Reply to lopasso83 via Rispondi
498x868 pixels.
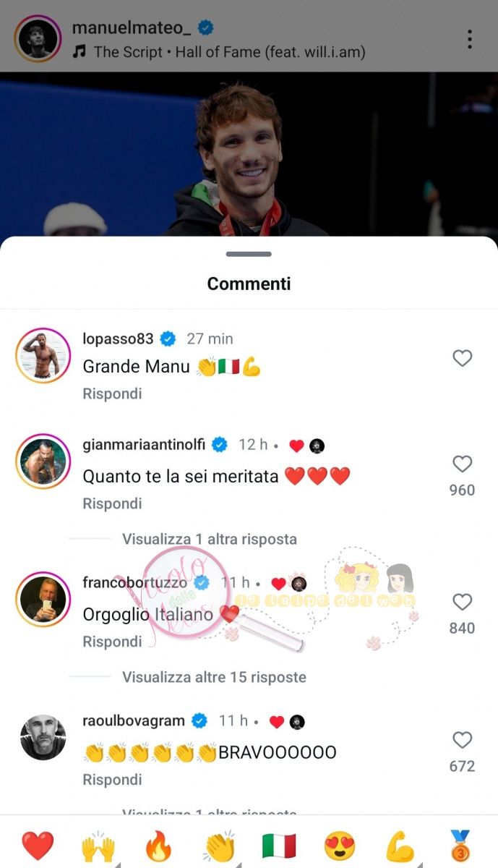pyautogui.click(x=112, y=393)
